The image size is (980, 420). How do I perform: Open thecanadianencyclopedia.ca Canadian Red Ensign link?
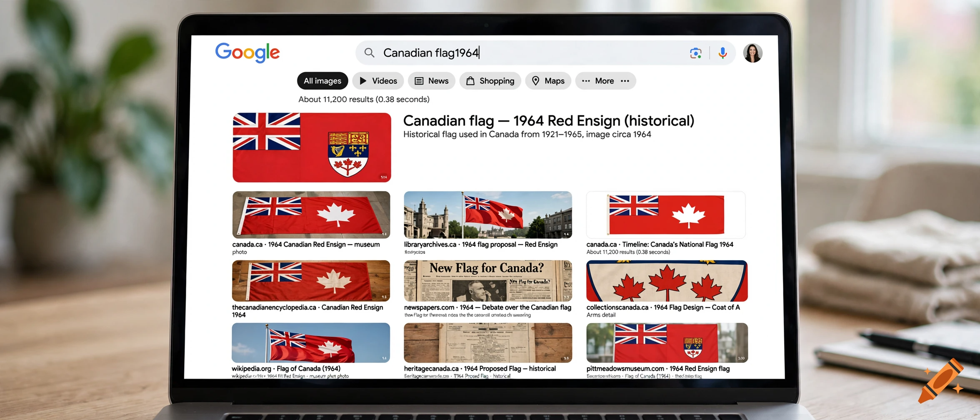tap(307, 311)
